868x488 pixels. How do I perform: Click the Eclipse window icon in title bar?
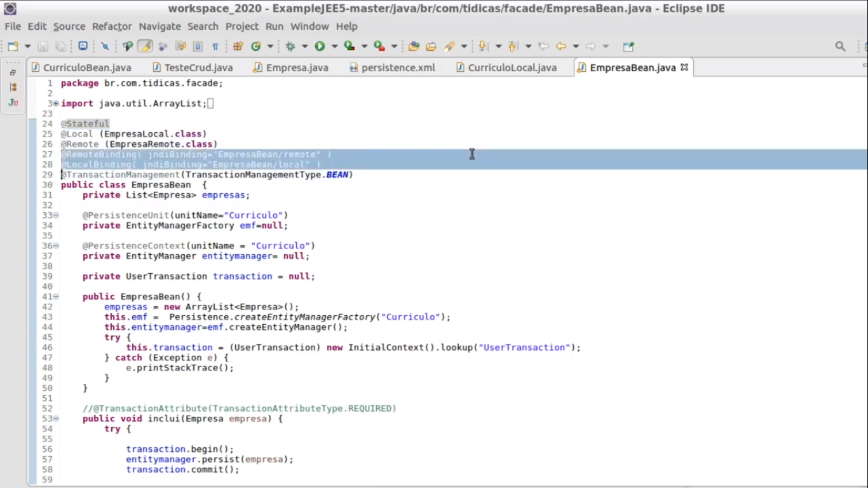tap(10, 8)
